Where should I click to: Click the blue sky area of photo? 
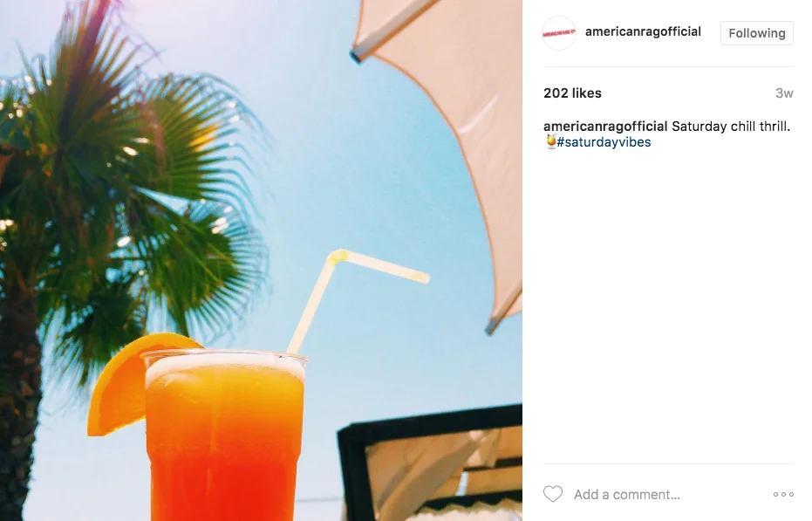[x=363, y=155]
